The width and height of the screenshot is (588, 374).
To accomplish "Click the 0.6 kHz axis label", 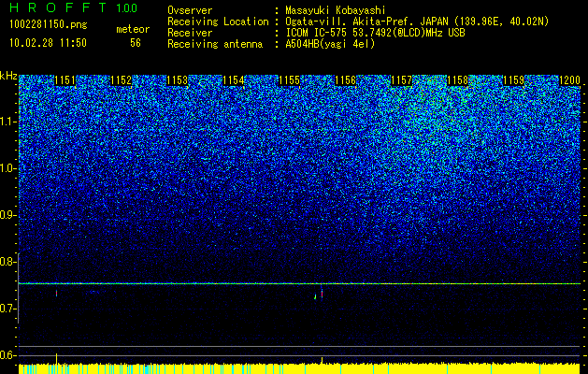I will (x=8, y=355).
